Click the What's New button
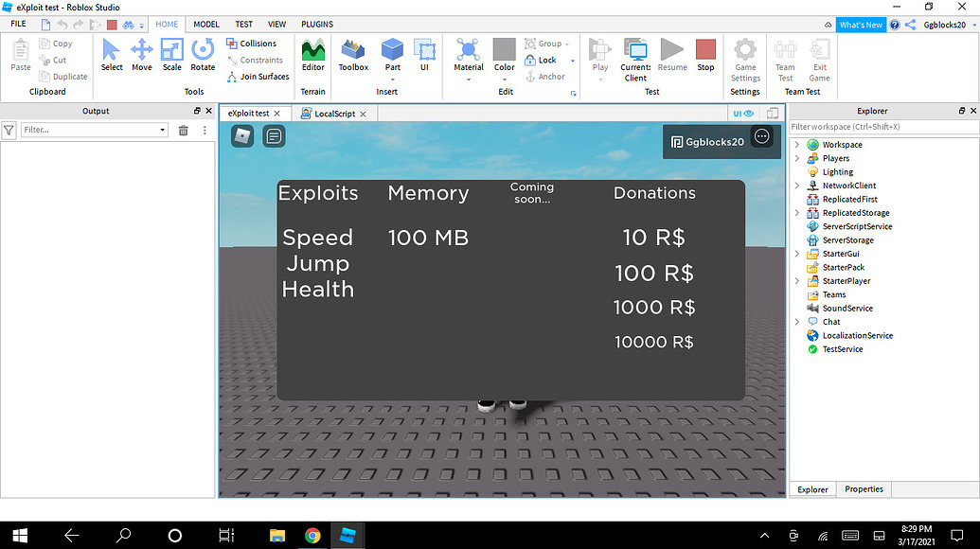This screenshot has width=980, height=549. [860, 24]
